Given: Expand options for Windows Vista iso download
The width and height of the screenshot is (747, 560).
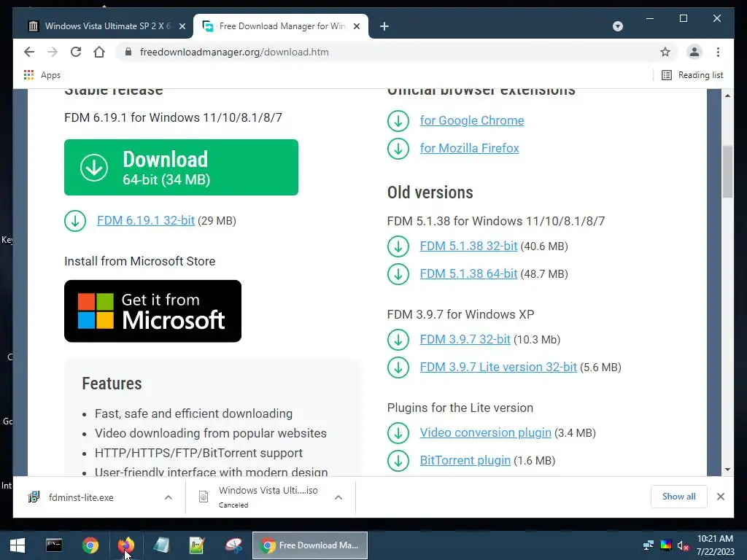Looking at the screenshot, I should tap(338, 497).
